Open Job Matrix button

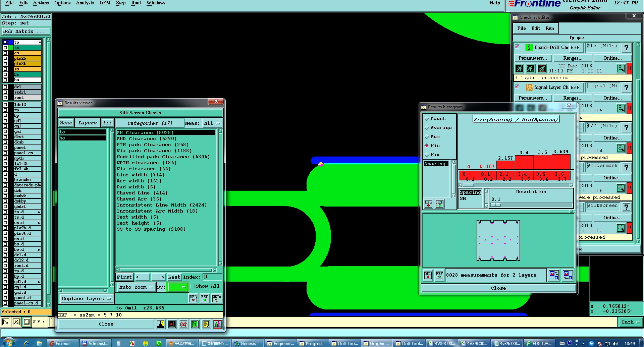tap(26, 32)
